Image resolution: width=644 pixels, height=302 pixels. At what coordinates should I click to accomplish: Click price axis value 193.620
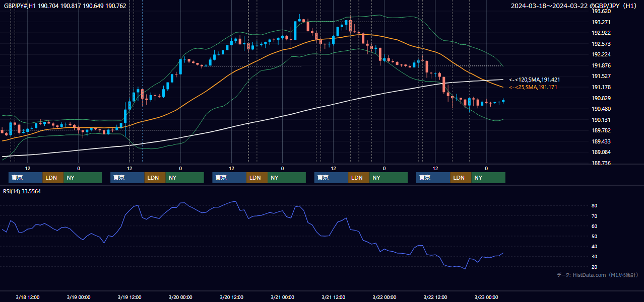[x=601, y=11]
